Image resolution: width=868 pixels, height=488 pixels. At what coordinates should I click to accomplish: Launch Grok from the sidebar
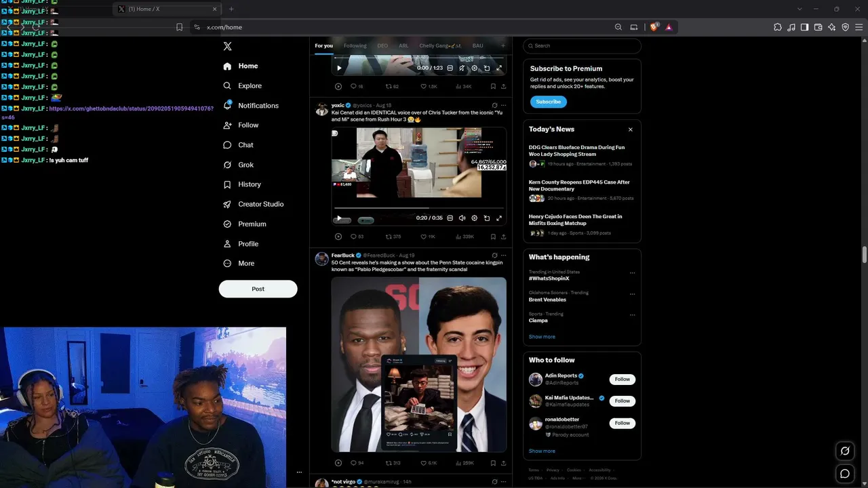click(x=238, y=165)
